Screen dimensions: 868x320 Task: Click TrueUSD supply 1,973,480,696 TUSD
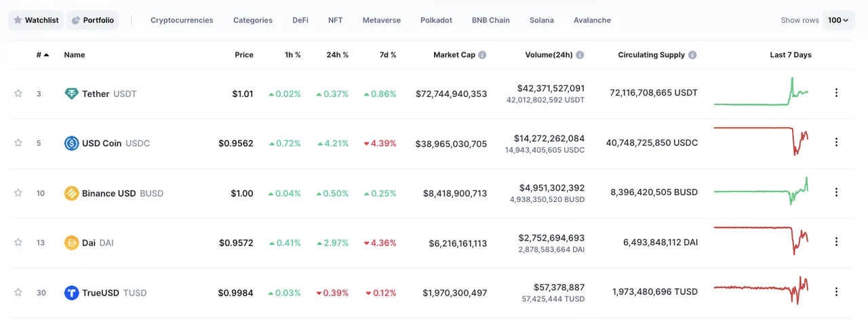click(x=655, y=292)
